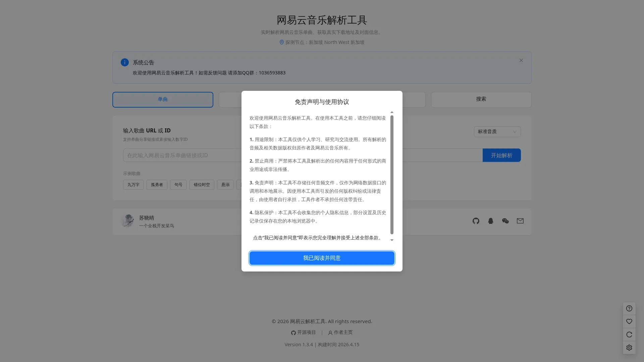Open the 作者主页 footer link
The height and width of the screenshot is (362, 644).
pos(340,333)
